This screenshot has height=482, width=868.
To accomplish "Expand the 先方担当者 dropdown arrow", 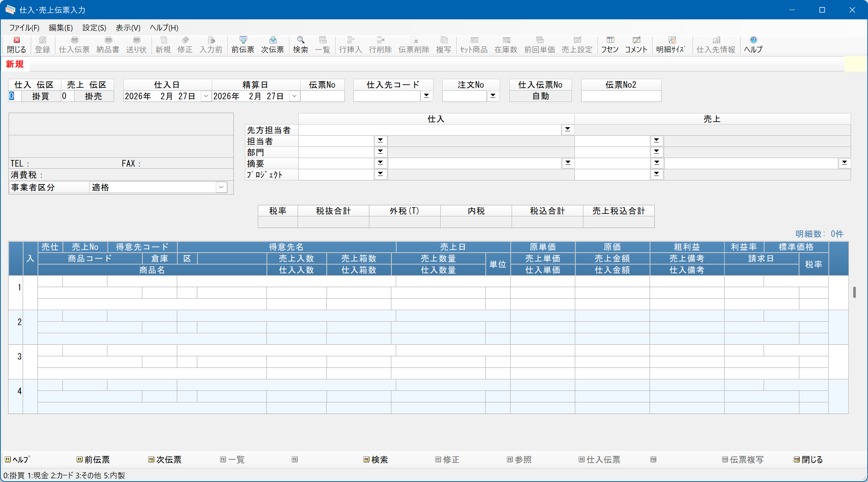I will coord(567,129).
